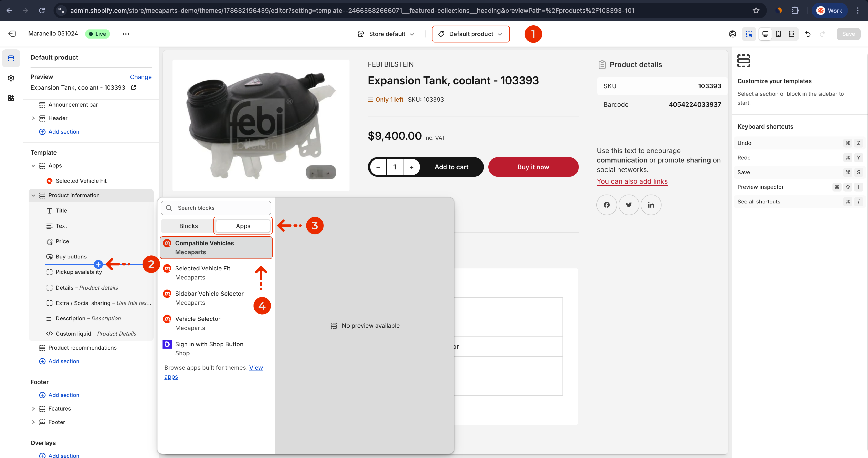Click the exit editor icon

pyautogui.click(x=12, y=34)
